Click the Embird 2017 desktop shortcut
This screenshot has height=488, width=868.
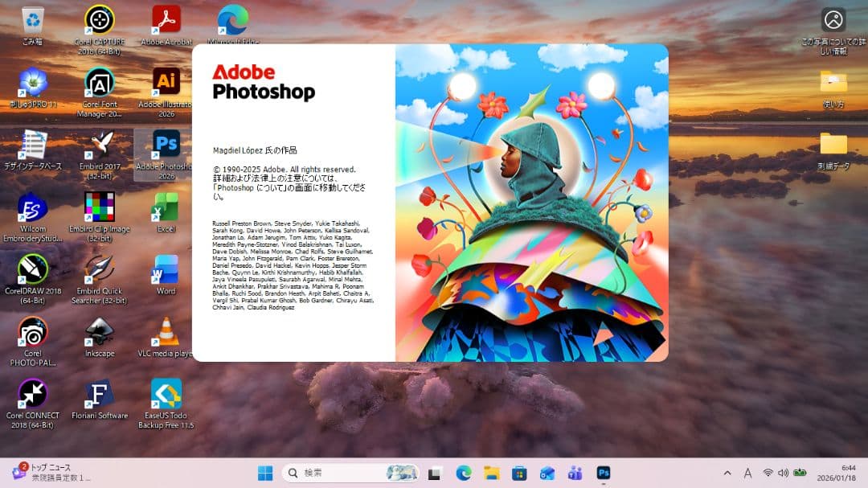pos(100,145)
